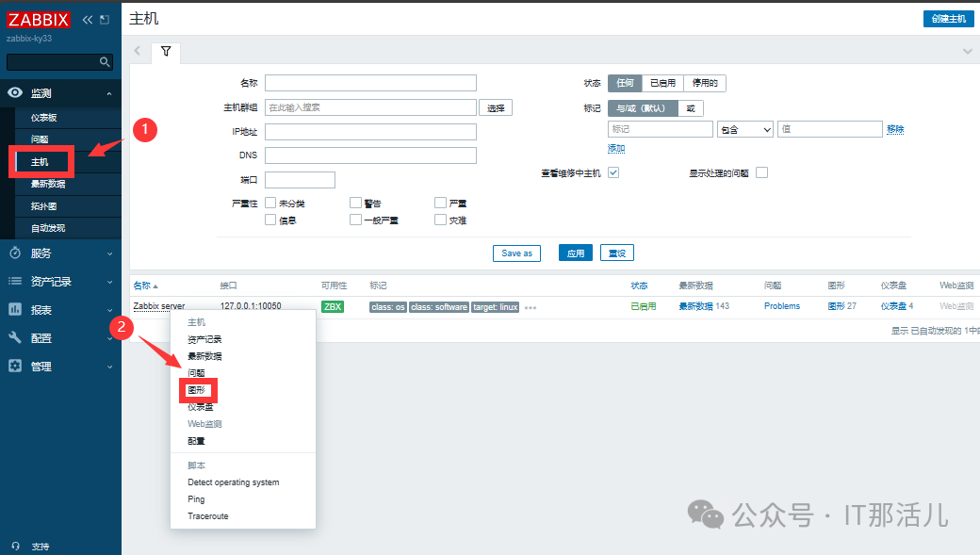Check the 警告 severity checkbox
The width and height of the screenshot is (980, 555).
[355, 203]
